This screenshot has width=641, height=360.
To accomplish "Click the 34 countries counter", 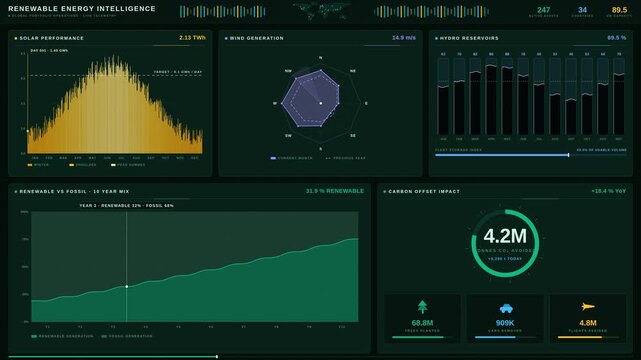I will [583, 10].
